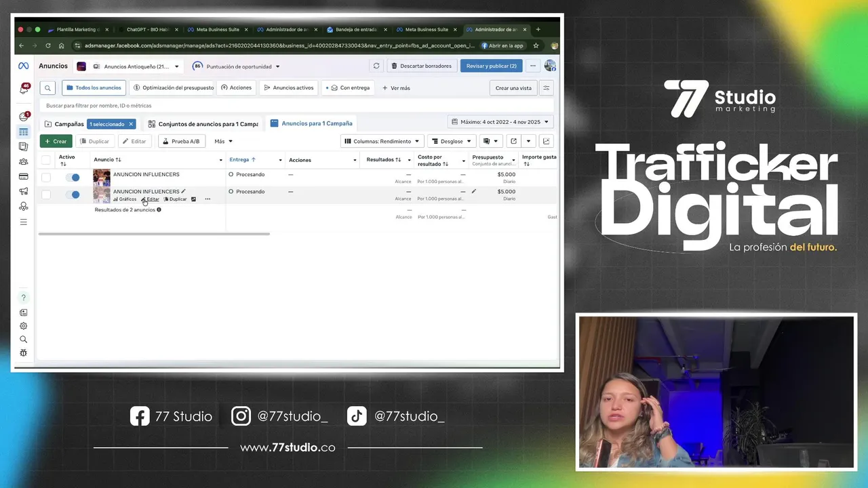Click the search magnifier beside Todos los anuncios
Screen dimensions: 868x488
(x=47, y=88)
